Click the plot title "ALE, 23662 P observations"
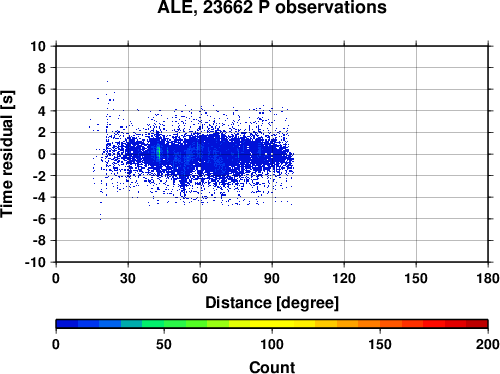 (272, 7)
